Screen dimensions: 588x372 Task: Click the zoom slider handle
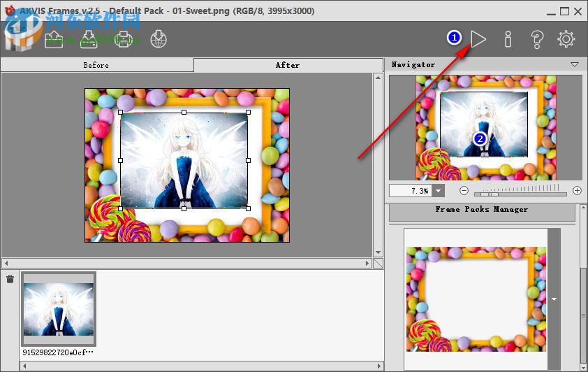click(490, 194)
